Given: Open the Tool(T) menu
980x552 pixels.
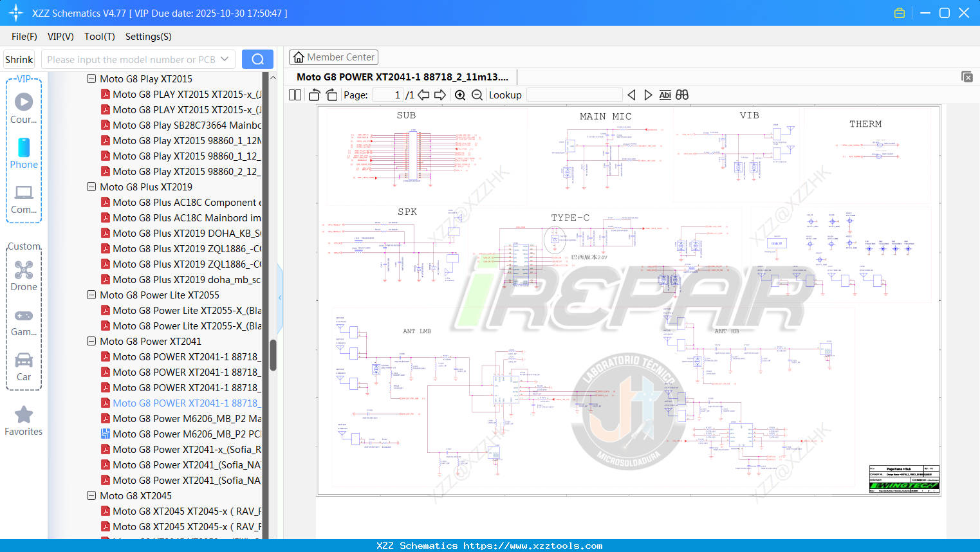Looking at the screenshot, I should pyautogui.click(x=100, y=37).
